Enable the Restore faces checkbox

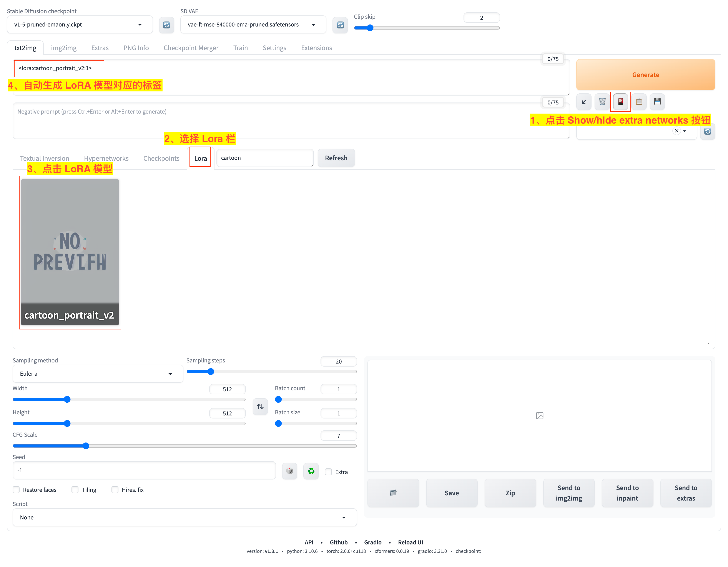tap(16, 490)
